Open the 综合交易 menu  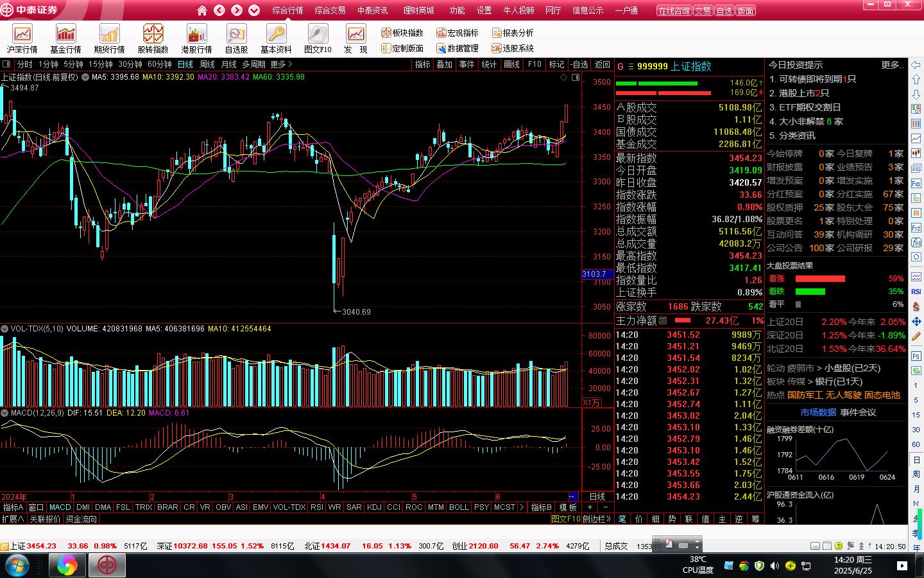(330, 10)
